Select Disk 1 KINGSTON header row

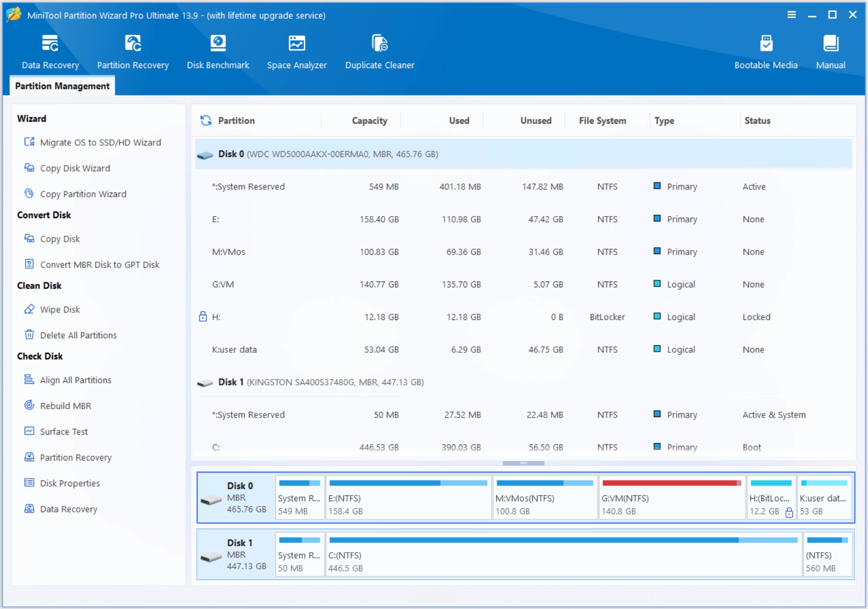click(x=524, y=382)
